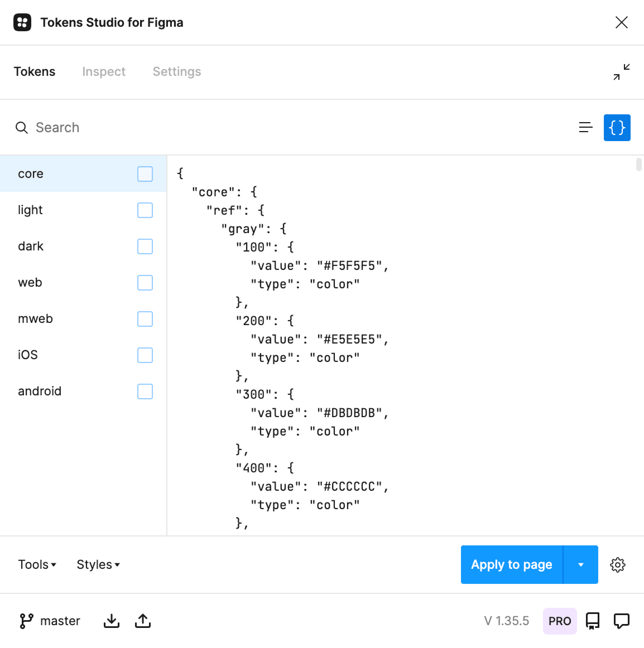Select the web token set row
Viewport: 644px width, 648px height.
(x=83, y=282)
